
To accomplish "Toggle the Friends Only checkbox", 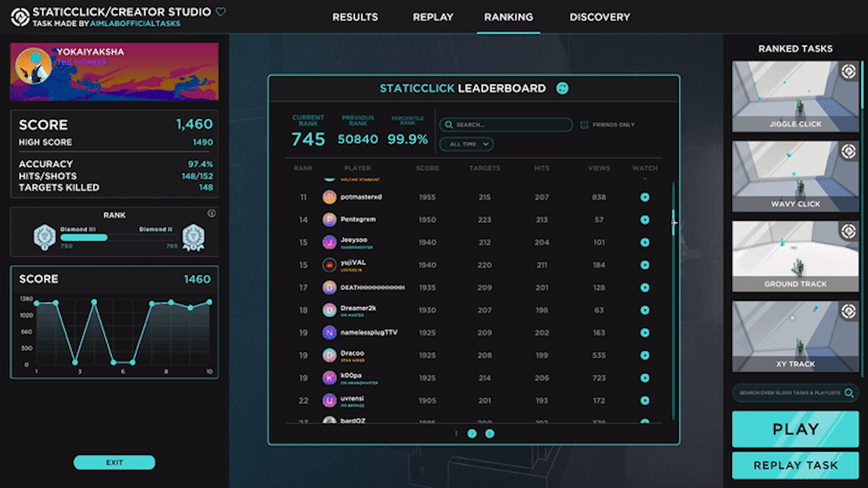I will click(584, 125).
